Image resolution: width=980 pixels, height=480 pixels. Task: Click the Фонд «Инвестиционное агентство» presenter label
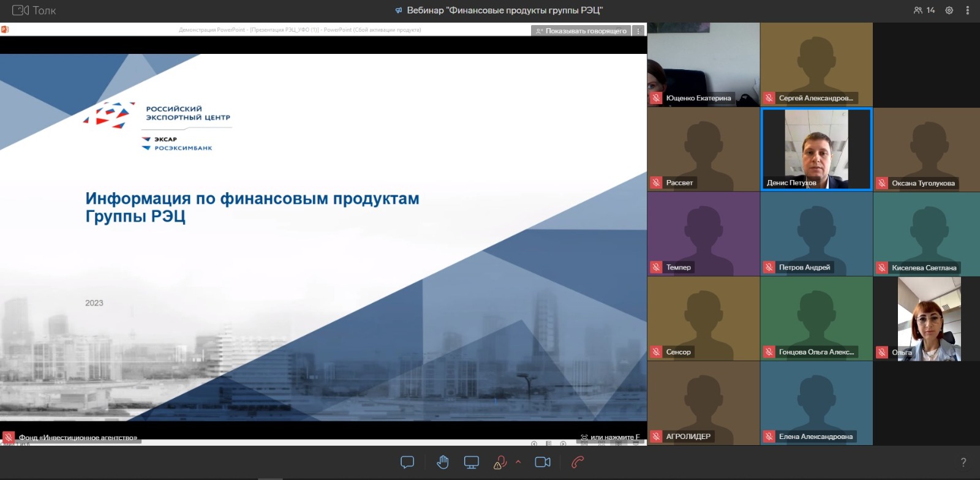click(78, 438)
